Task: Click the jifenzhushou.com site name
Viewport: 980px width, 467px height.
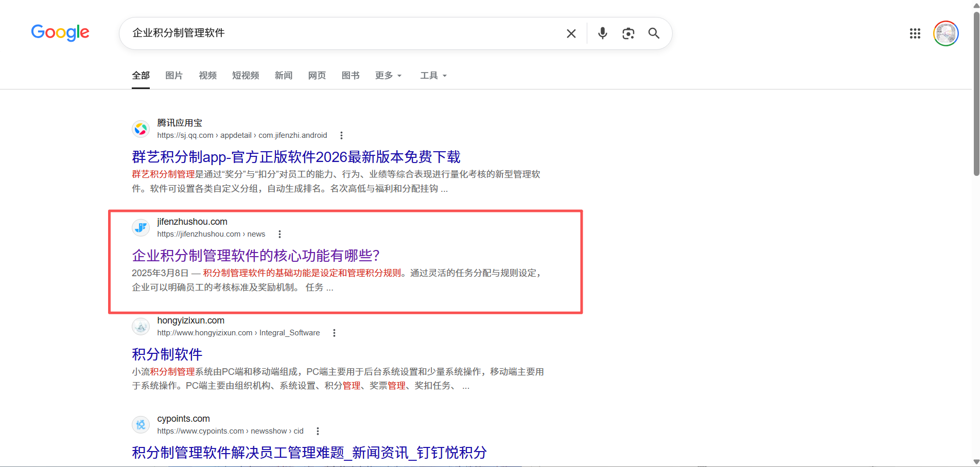Action: 192,222
